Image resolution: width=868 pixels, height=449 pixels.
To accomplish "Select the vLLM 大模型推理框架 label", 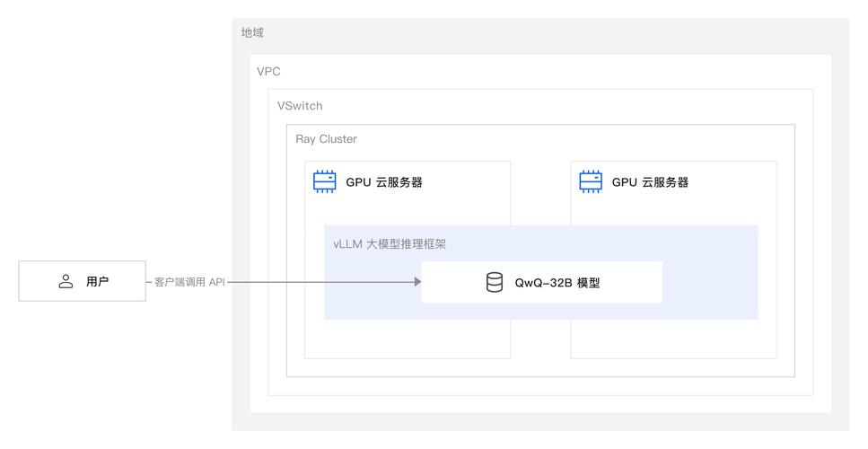I will pos(389,244).
